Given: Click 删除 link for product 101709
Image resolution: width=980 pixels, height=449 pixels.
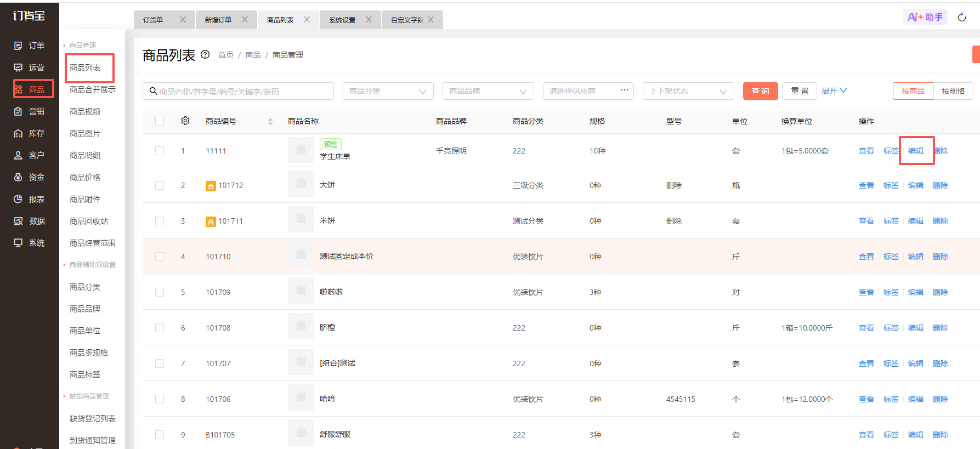Looking at the screenshot, I should (941, 292).
